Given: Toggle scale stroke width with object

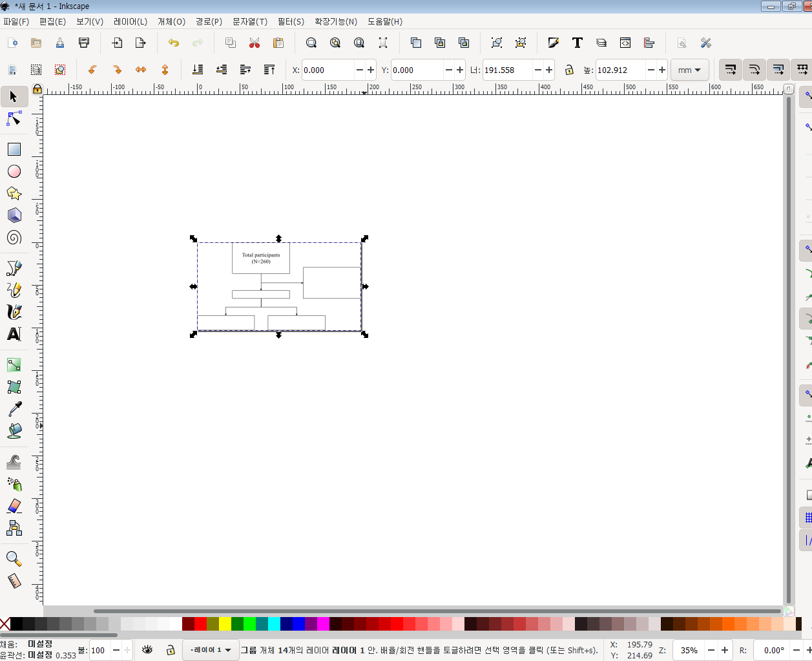Looking at the screenshot, I should pyautogui.click(x=730, y=70).
